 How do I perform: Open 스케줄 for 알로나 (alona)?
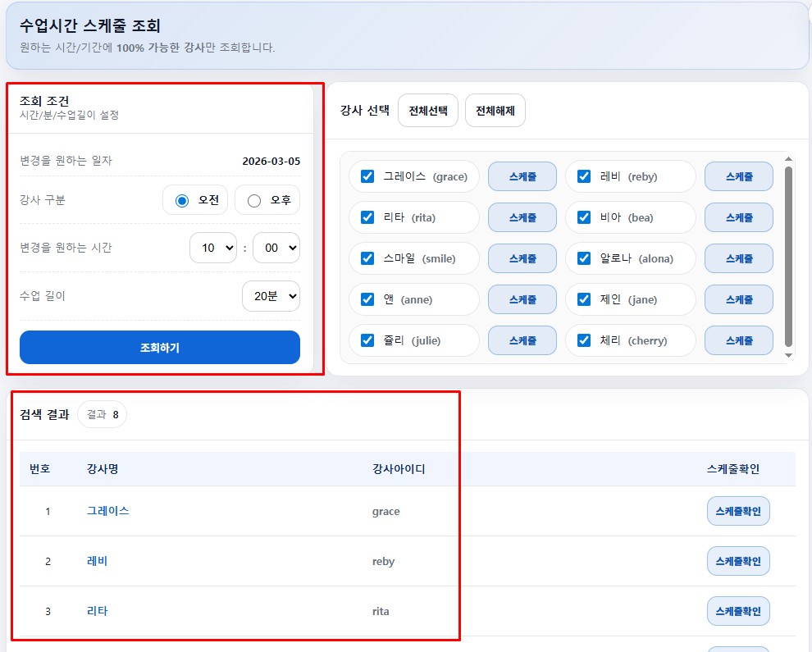click(738, 258)
